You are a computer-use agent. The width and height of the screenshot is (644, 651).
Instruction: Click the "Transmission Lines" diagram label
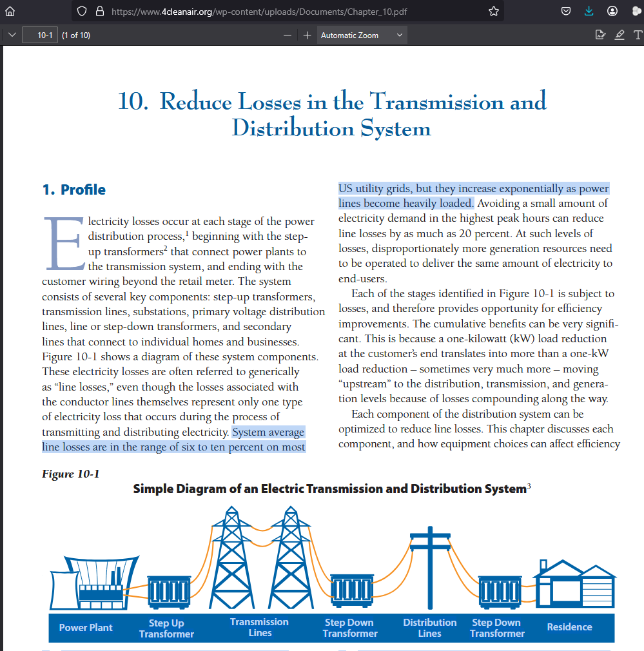click(260, 627)
